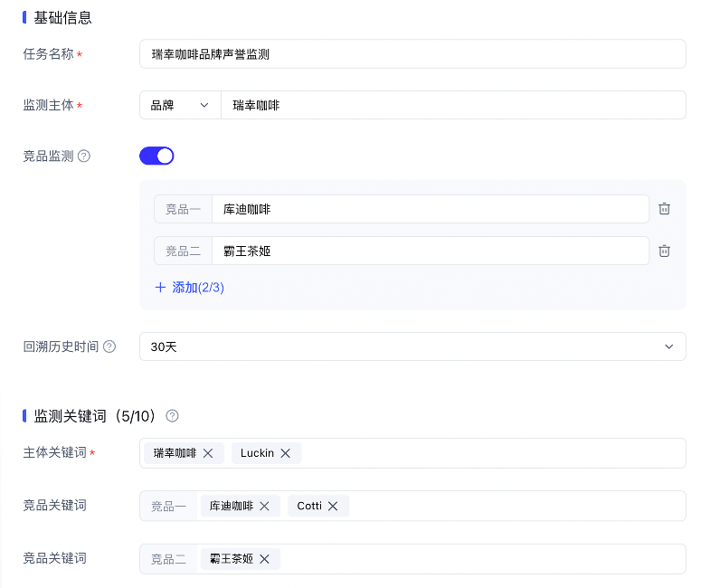720x588 pixels.
Task: Remove the 库迪咖啡 keyword tag
Action: click(264, 507)
